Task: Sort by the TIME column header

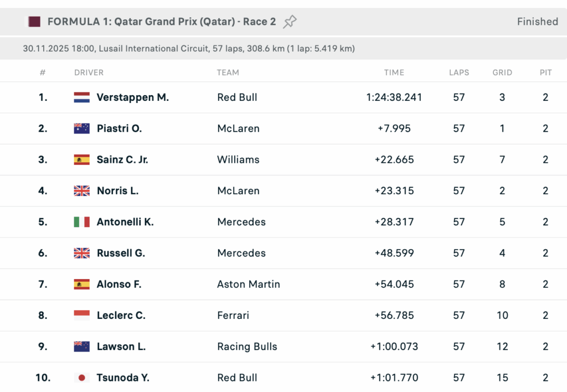Action: [394, 73]
